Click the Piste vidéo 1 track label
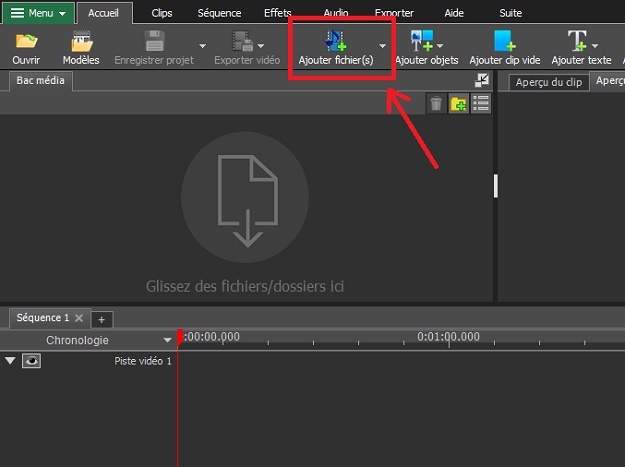The height and width of the screenshot is (467, 625). pos(143,361)
